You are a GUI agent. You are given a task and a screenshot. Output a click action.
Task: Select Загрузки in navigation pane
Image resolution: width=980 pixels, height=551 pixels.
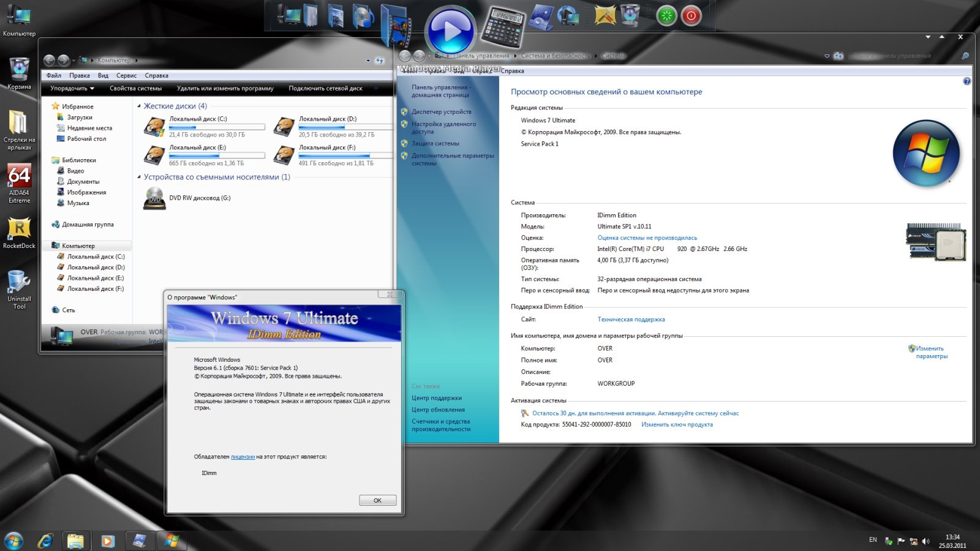80,118
